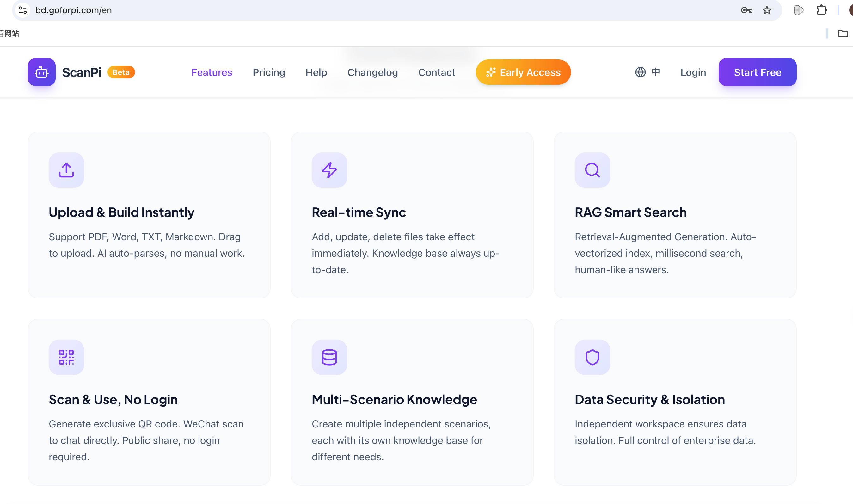This screenshot has height=504, width=853.
Task: Click the Early Access button
Action: (x=523, y=72)
